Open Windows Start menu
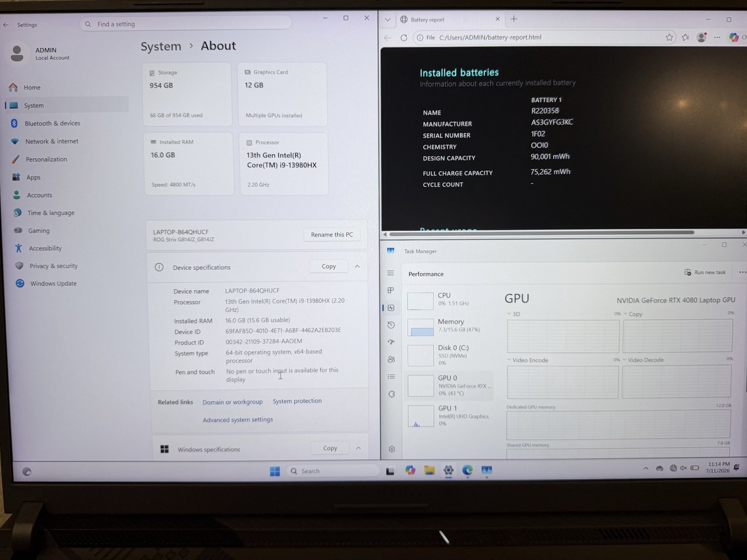 click(275, 471)
